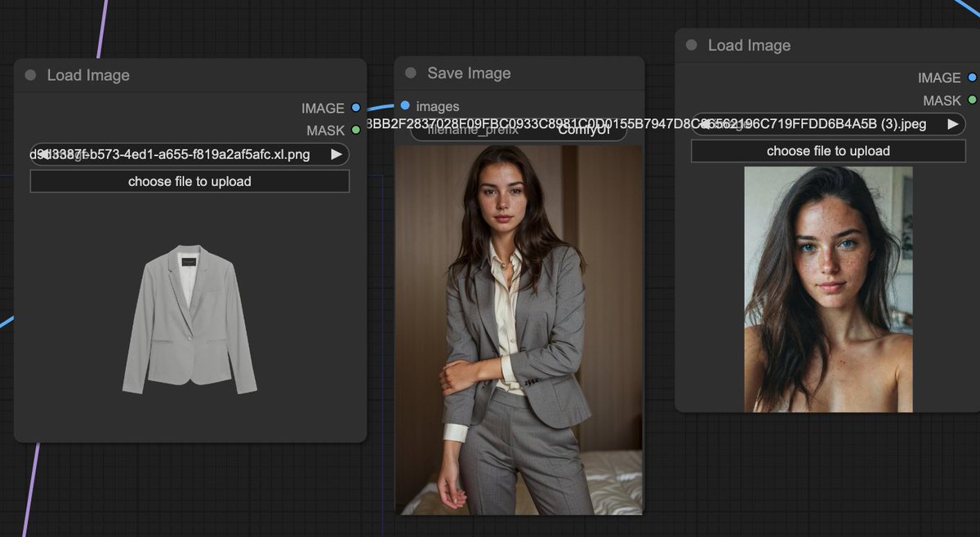
Task: Click MASK output dot on portrait Load Image node
Action: [972, 100]
